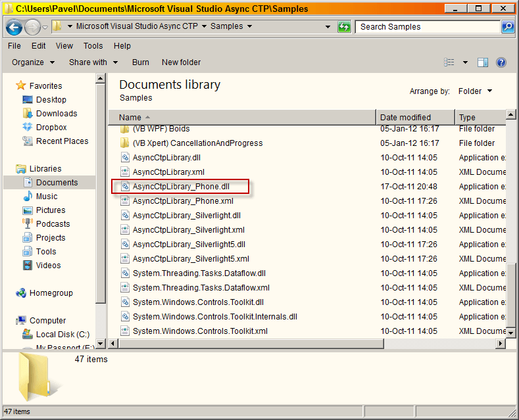Sort by the Date modified column header
This screenshot has width=519, height=420.
[x=416, y=118]
